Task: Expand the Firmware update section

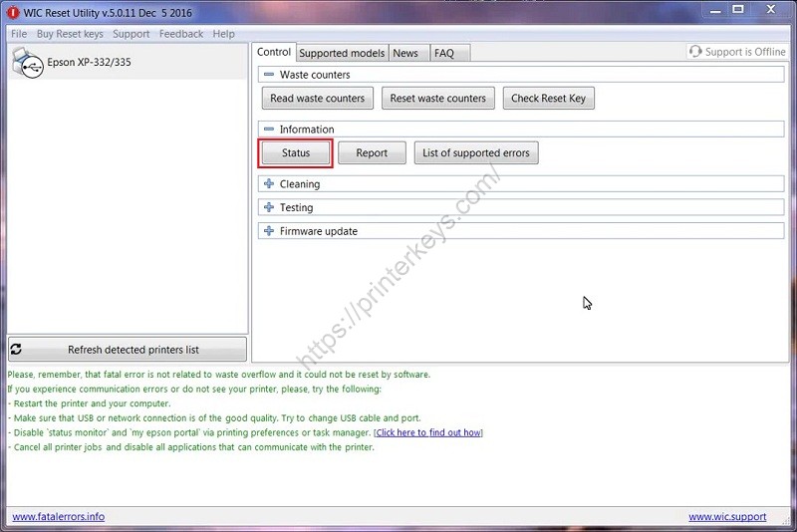Action: [269, 231]
